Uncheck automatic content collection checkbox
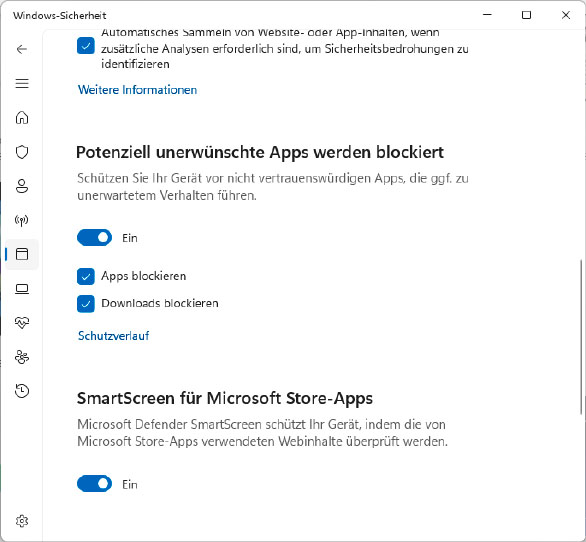 [x=86, y=46]
